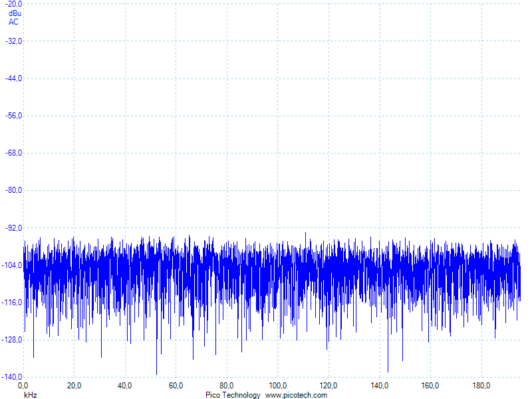Click the -68,0 axis label
This screenshot has width=532, height=399.
click(14, 153)
